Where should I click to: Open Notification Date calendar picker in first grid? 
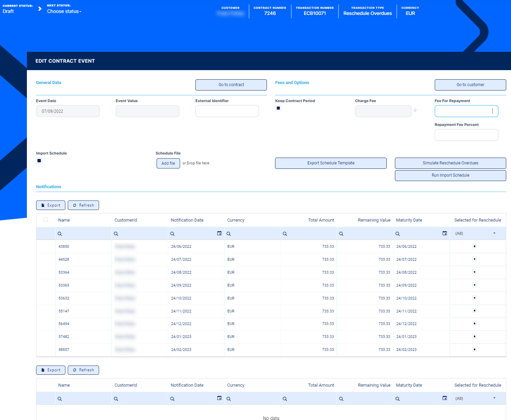click(x=219, y=233)
